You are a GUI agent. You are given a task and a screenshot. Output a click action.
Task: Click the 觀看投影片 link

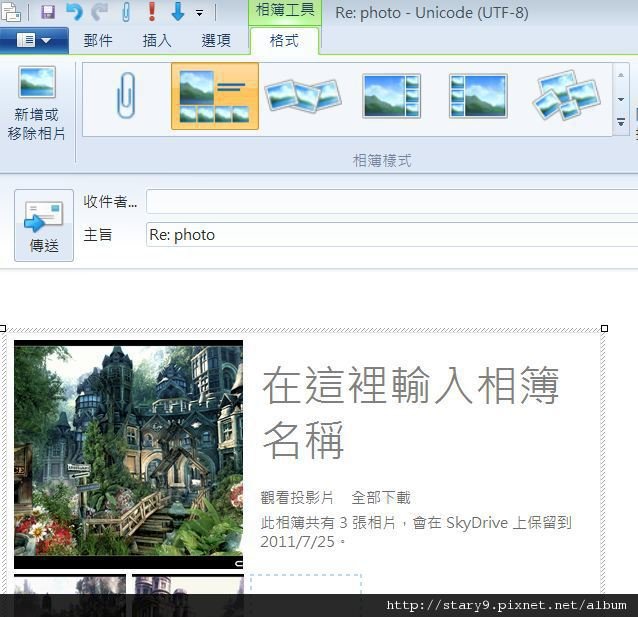click(297, 497)
